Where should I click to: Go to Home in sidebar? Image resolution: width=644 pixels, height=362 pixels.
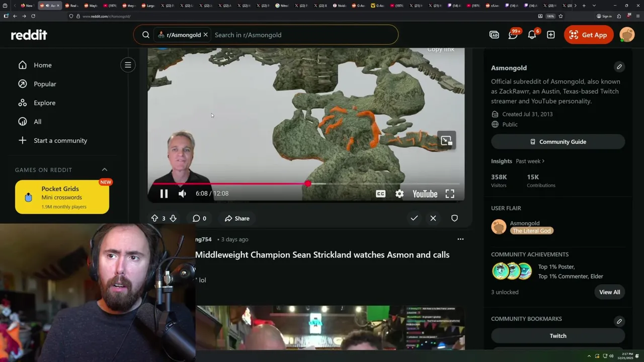pos(43,65)
